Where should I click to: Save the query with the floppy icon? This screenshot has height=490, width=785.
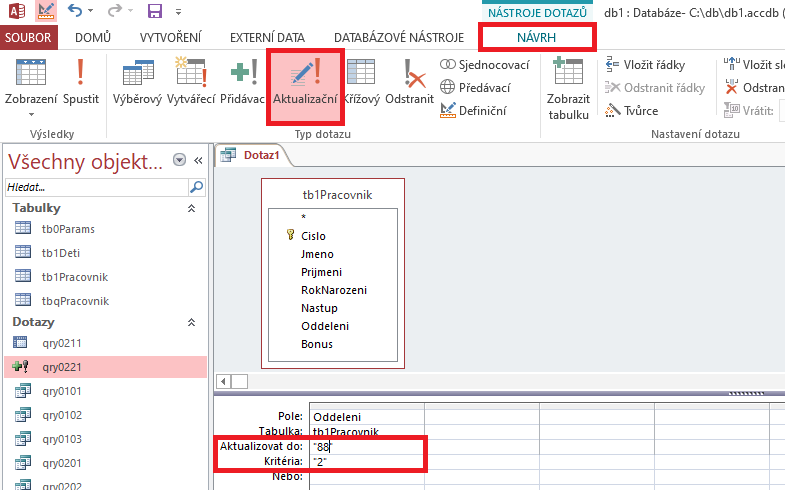point(155,11)
